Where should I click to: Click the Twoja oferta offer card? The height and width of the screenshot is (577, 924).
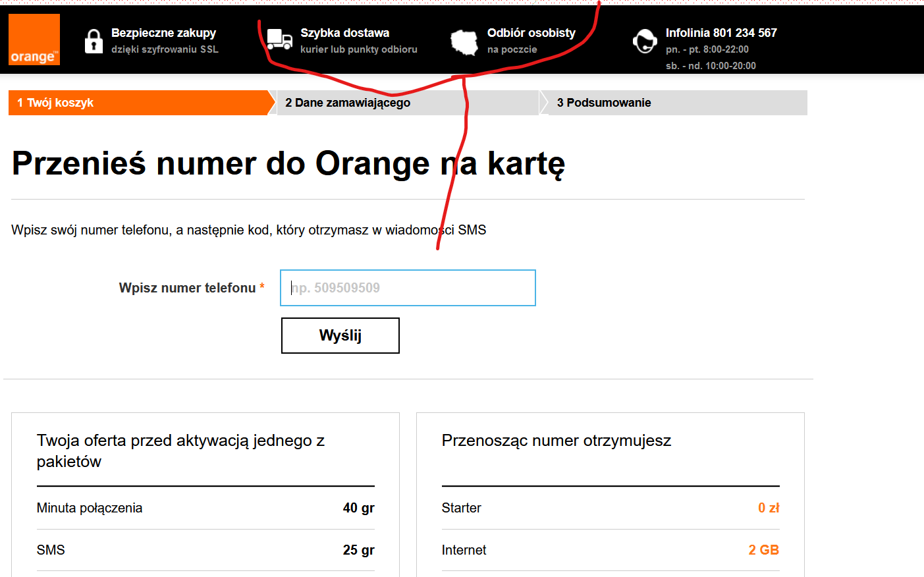click(x=205, y=494)
